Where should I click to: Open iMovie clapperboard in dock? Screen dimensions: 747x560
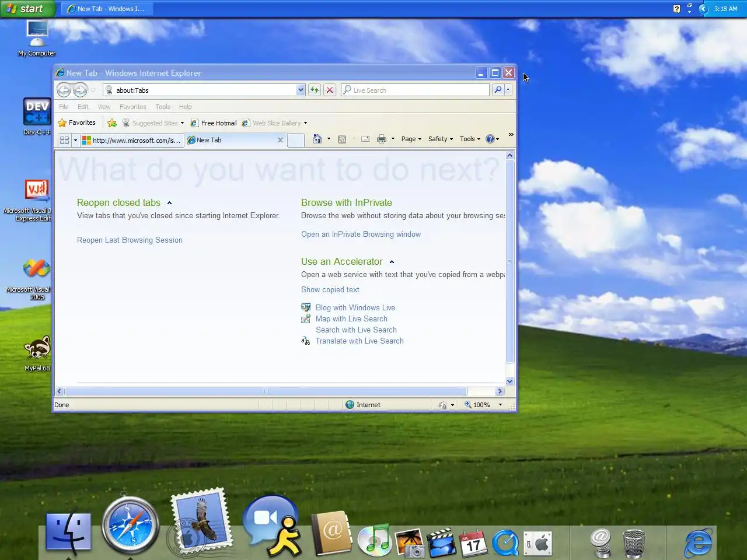442,542
